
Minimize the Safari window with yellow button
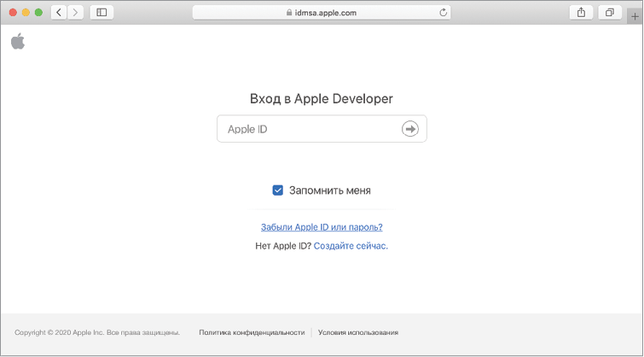(26, 13)
